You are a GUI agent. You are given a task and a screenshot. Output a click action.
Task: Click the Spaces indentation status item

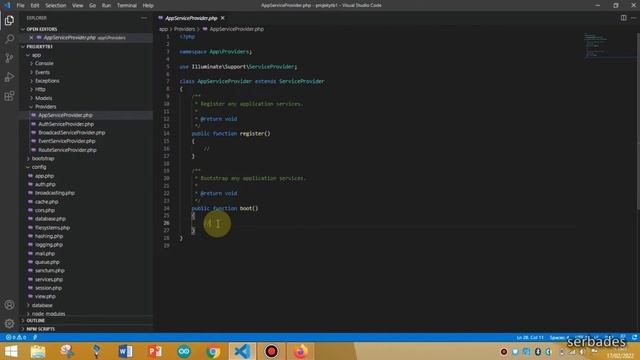pyautogui.click(x=558, y=338)
